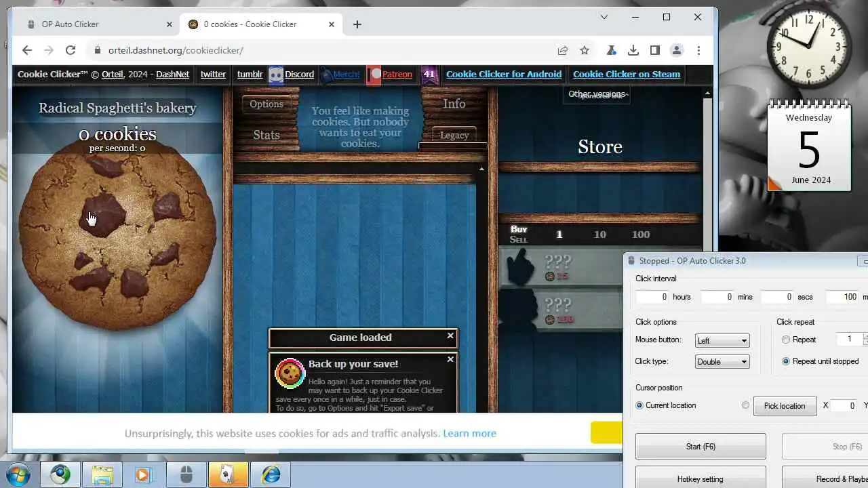Screen dimensions: 868x488
Task: Click the Patreon icon in top bar
Action: point(374,75)
